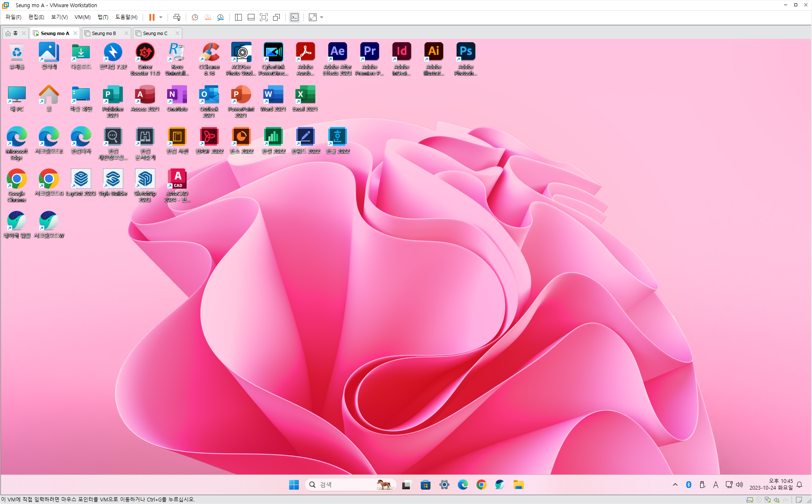Click the guest Windows Start button

point(294,485)
